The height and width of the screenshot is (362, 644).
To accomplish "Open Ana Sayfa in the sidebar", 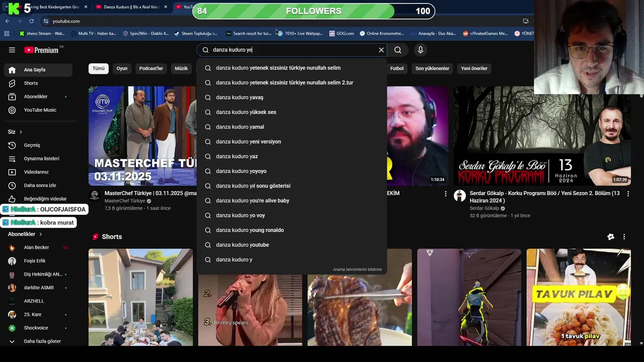I will (x=38, y=70).
